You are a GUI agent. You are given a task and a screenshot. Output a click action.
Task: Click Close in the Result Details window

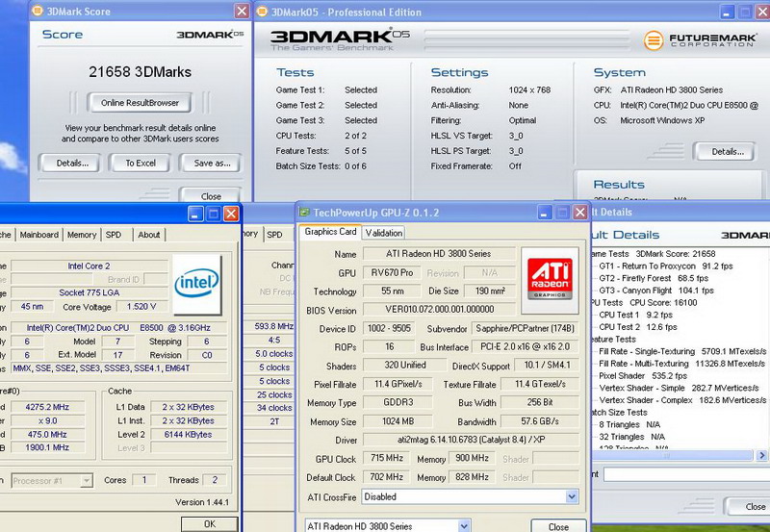point(748,506)
